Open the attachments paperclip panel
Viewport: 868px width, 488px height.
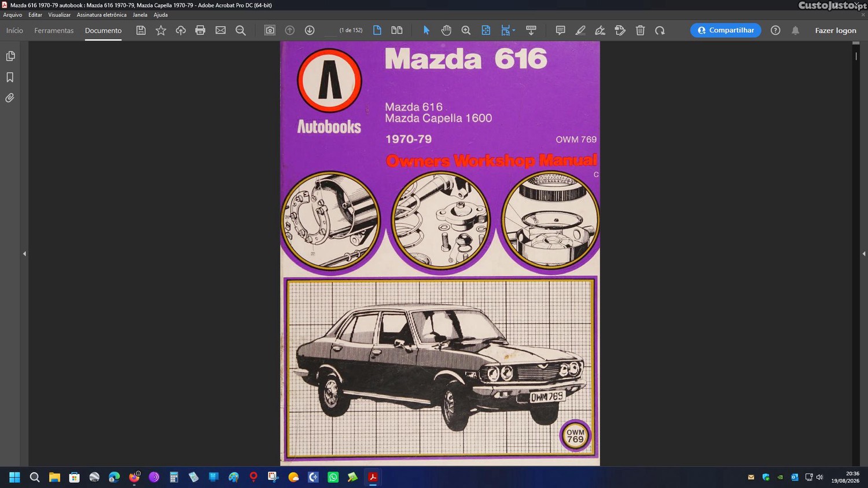[10, 98]
